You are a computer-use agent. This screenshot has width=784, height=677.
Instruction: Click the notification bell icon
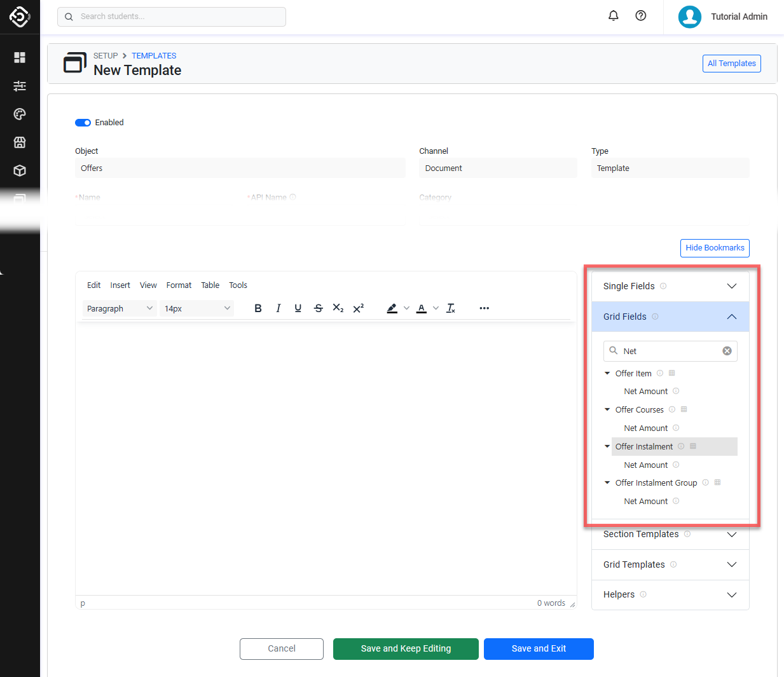click(613, 16)
